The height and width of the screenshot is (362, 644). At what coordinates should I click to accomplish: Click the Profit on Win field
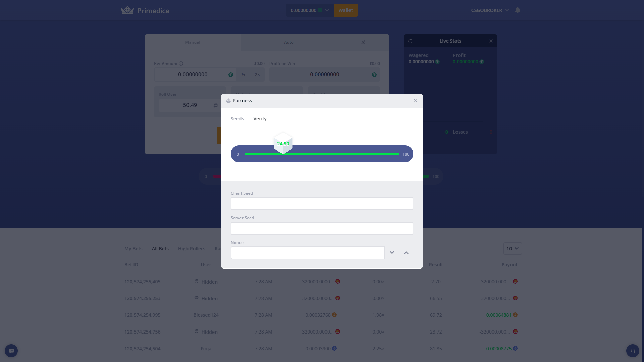coord(325,75)
